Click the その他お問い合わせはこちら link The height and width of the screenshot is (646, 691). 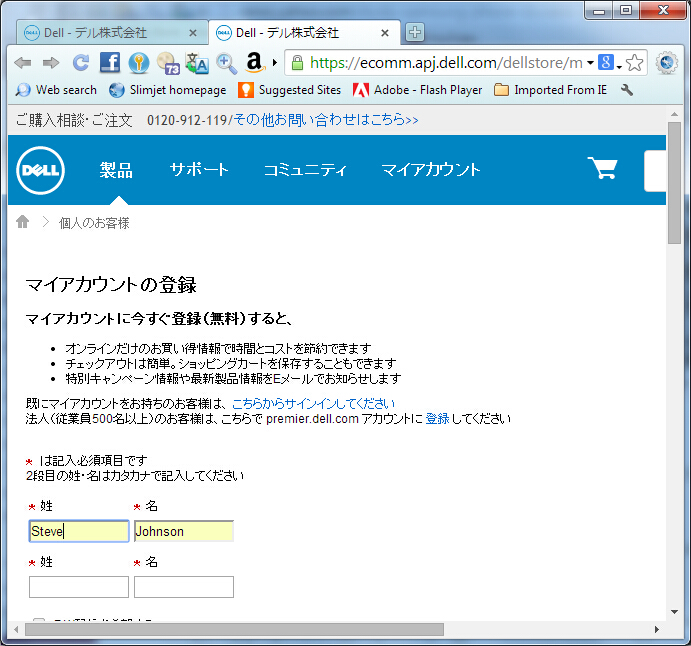point(326,119)
